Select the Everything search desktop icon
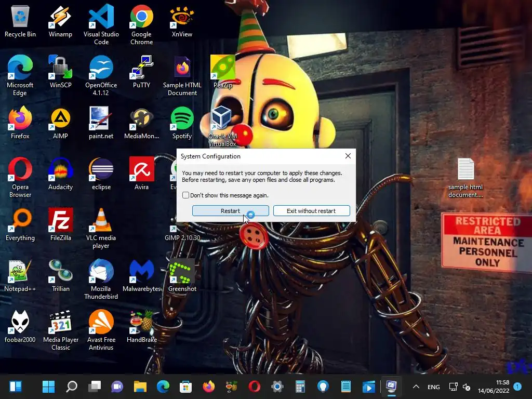The width and height of the screenshot is (532, 399). tap(20, 224)
